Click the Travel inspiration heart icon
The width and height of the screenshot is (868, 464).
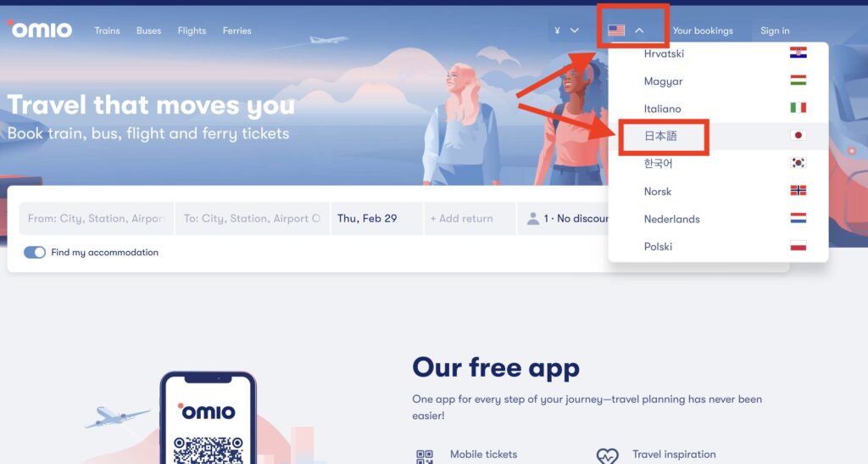(607, 456)
